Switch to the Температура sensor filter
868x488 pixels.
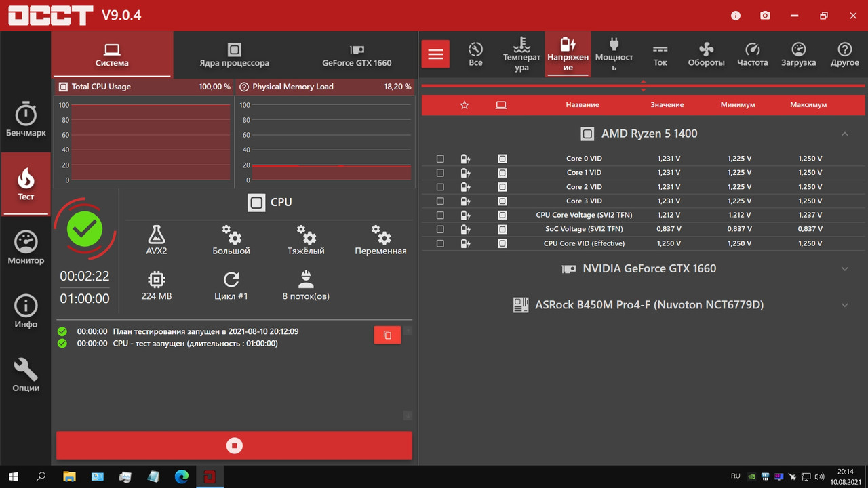(x=521, y=54)
